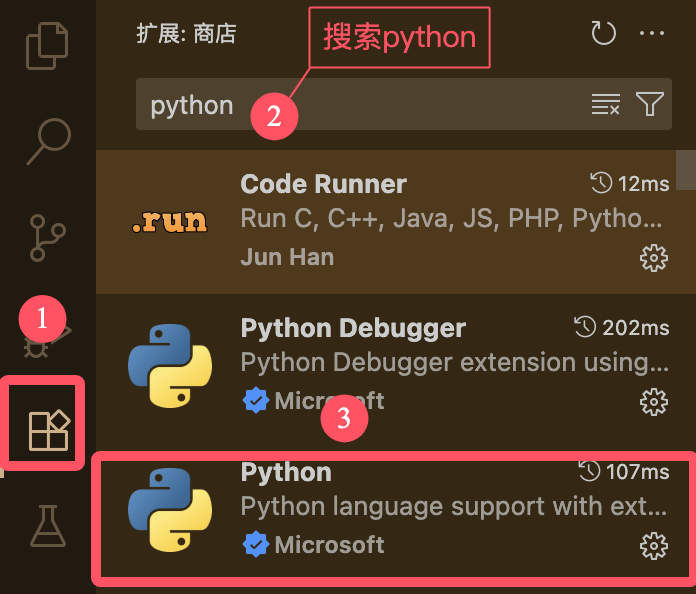Viewport: 696px width, 594px height.
Task: Click verified badge on Python extension
Action: 256,544
